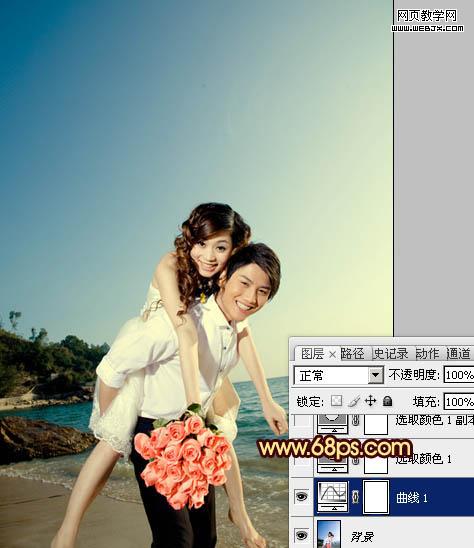This screenshot has height=548, width=474.
Task: Hide the 背景 layer
Action: tap(301, 535)
